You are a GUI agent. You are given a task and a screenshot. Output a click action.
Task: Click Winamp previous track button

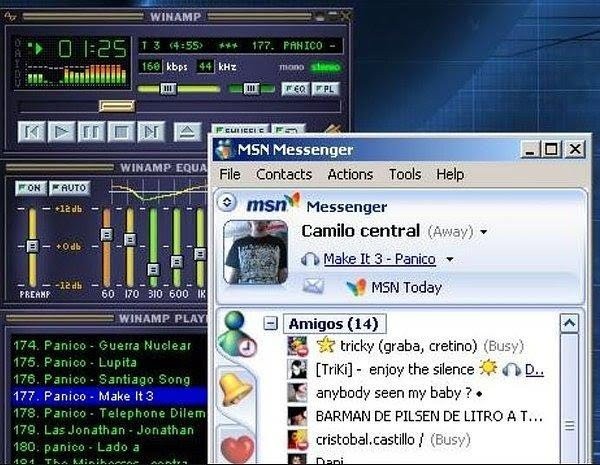click(x=31, y=132)
